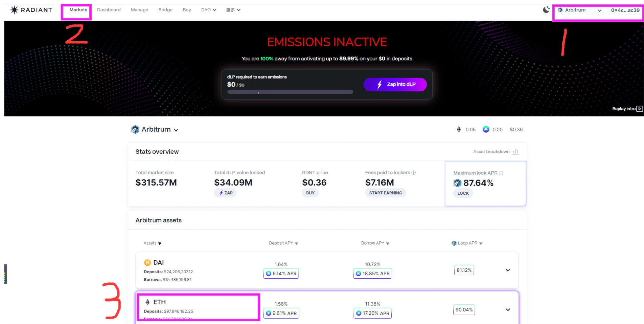Click DAI Borrows $15,486,196.81
The image size is (644, 324).
point(168,280)
